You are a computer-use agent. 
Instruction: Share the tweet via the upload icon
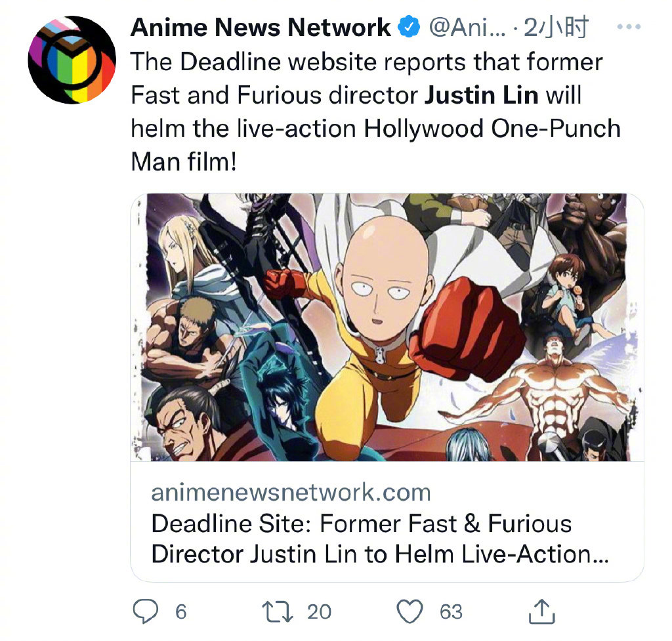(x=543, y=613)
